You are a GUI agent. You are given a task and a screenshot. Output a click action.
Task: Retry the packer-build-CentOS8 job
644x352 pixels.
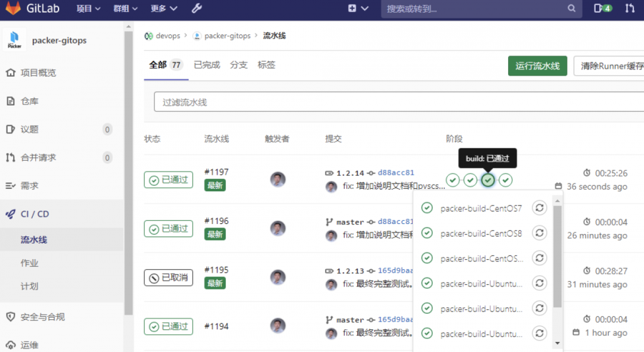(x=539, y=233)
